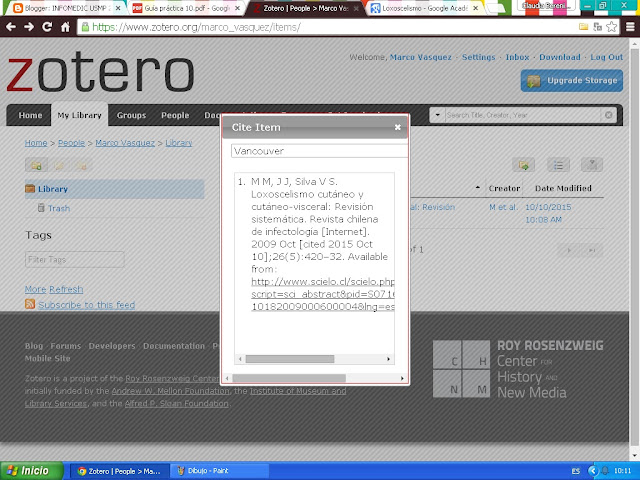Click the Filter Tags input

[75, 260]
